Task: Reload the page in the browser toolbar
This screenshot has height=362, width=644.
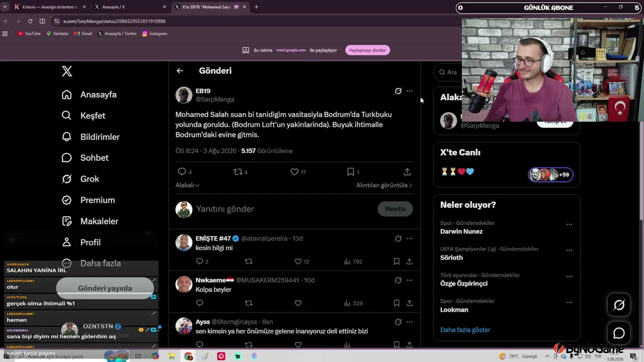Action: pos(30,21)
